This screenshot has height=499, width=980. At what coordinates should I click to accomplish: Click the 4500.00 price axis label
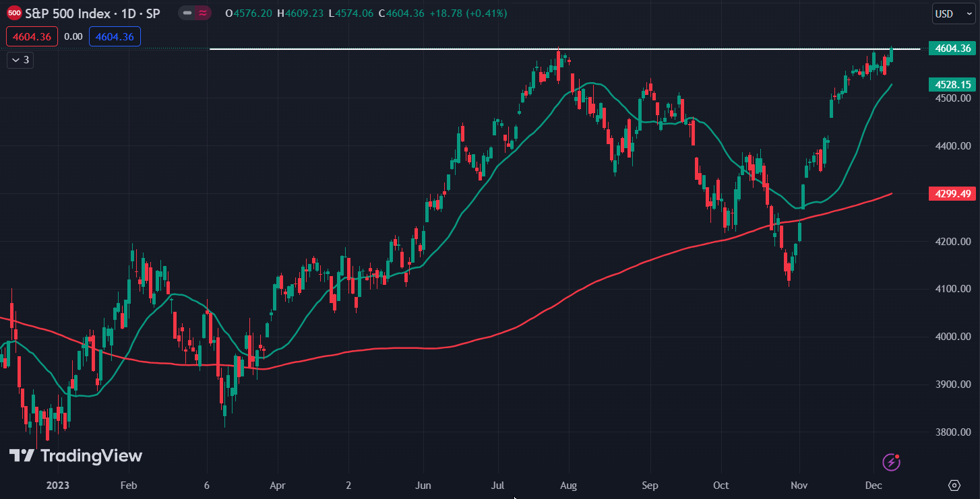click(x=954, y=98)
